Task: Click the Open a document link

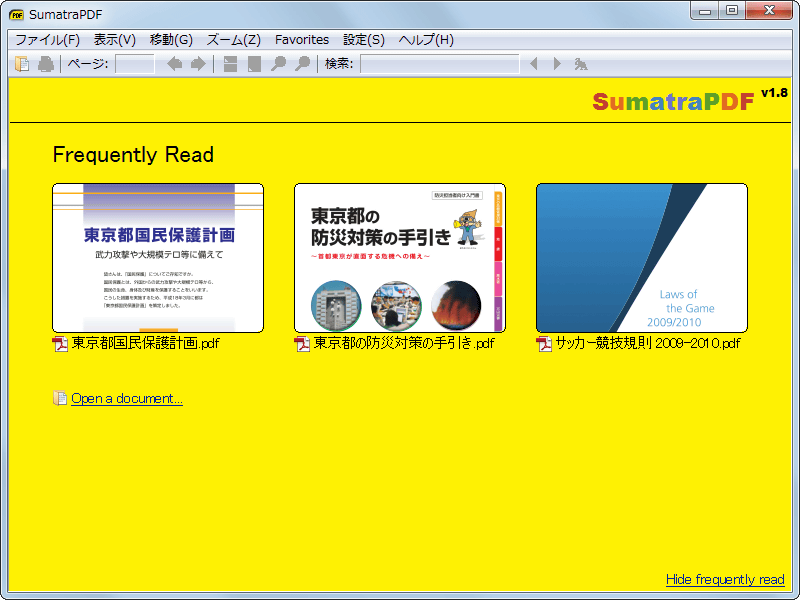Action: pyautogui.click(x=127, y=398)
